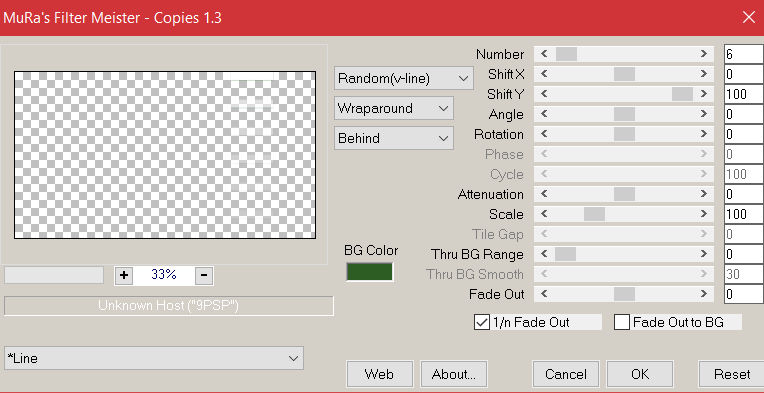
Task: Click the right arrow of the Shift Y slider
Action: click(x=704, y=94)
